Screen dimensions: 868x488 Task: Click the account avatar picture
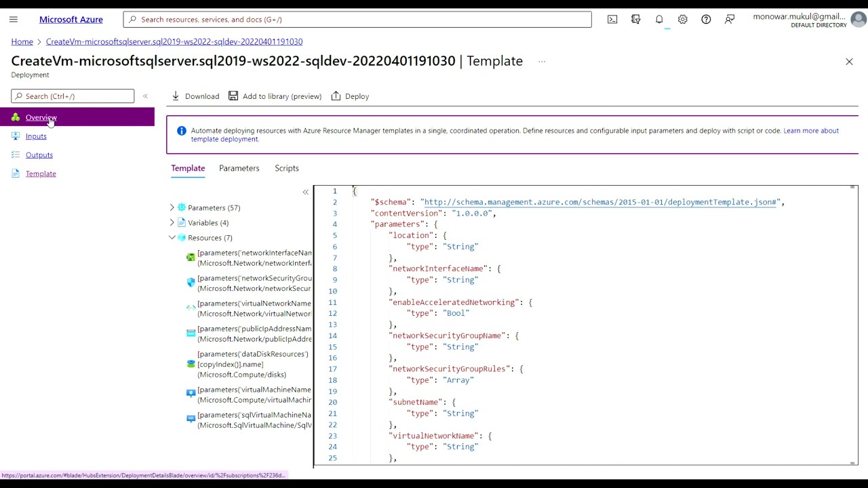859,20
